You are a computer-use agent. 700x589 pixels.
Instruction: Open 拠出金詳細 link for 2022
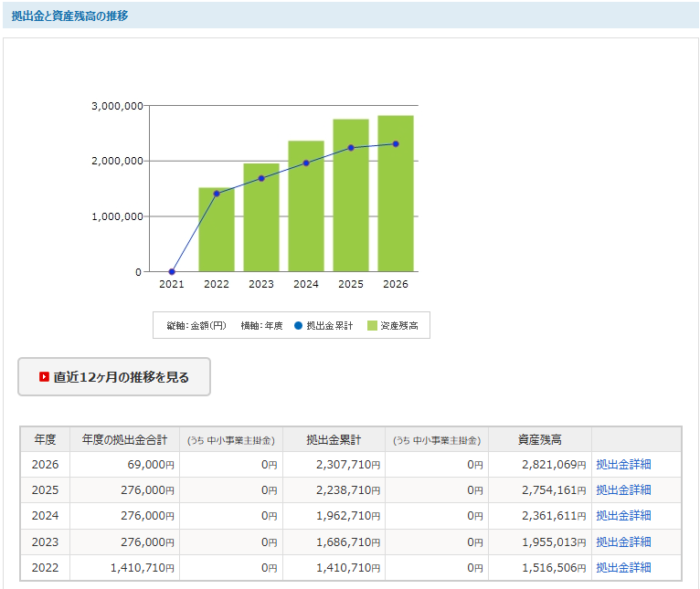click(623, 568)
